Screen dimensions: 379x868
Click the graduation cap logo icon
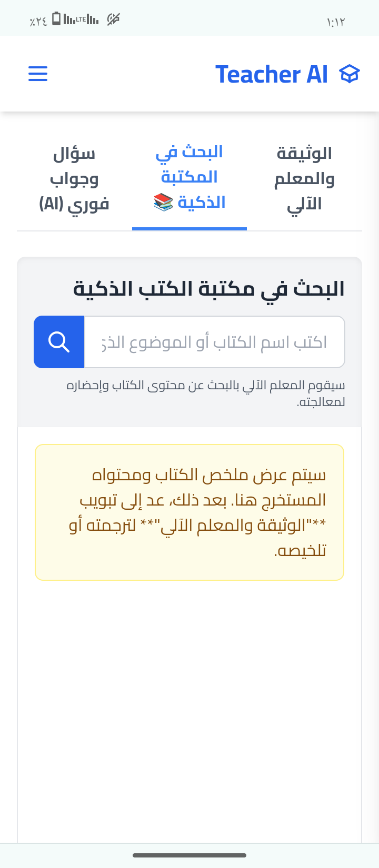350,74
